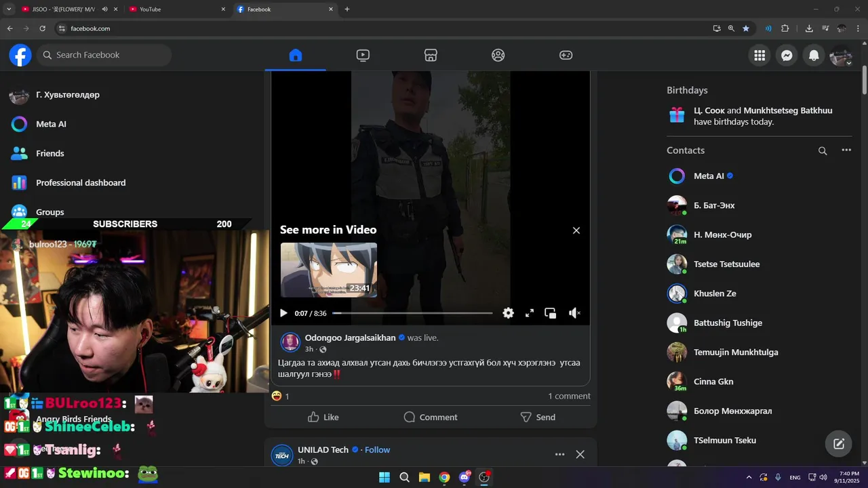Search contacts with the magnifier icon
868x488 pixels.
(x=823, y=150)
